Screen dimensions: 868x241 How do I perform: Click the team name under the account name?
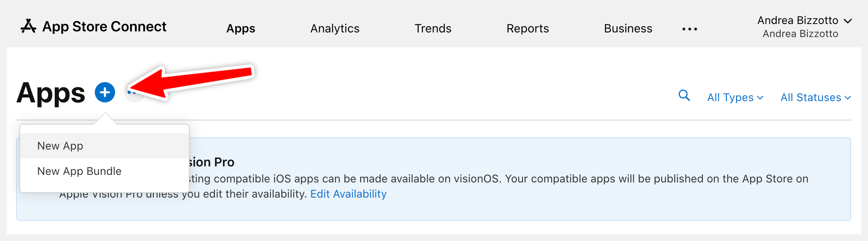[800, 34]
